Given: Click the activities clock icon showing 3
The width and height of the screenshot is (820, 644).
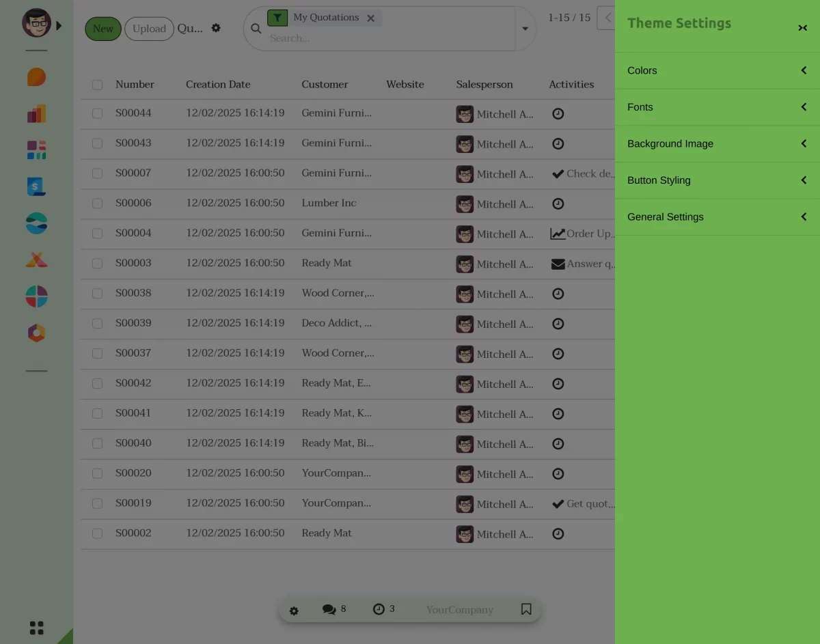Looking at the screenshot, I should click(x=379, y=608).
